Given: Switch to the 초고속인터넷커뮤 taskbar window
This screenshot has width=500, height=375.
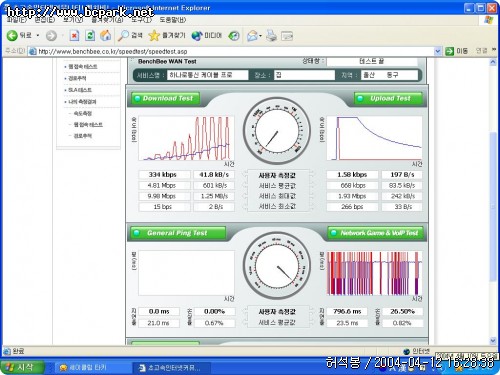Looking at the screenshot, I should click(x=172, y=368).
